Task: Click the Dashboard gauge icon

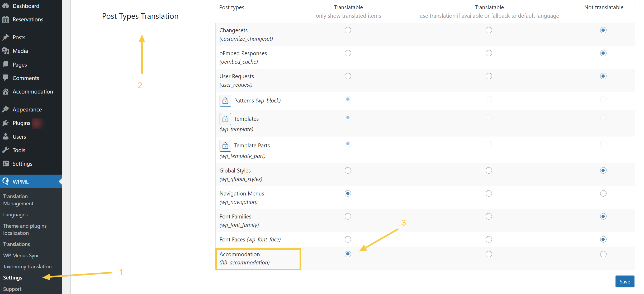Action: [x=6, y=6]
